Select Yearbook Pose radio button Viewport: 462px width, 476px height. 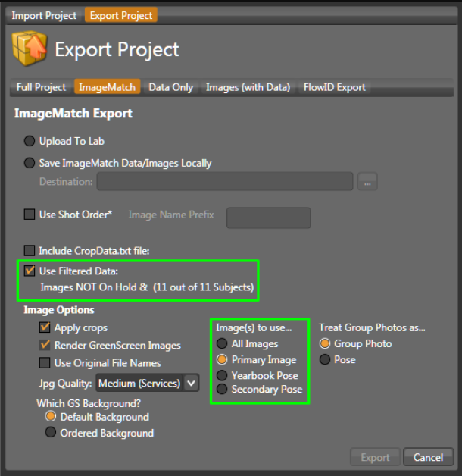pos(222,375)
